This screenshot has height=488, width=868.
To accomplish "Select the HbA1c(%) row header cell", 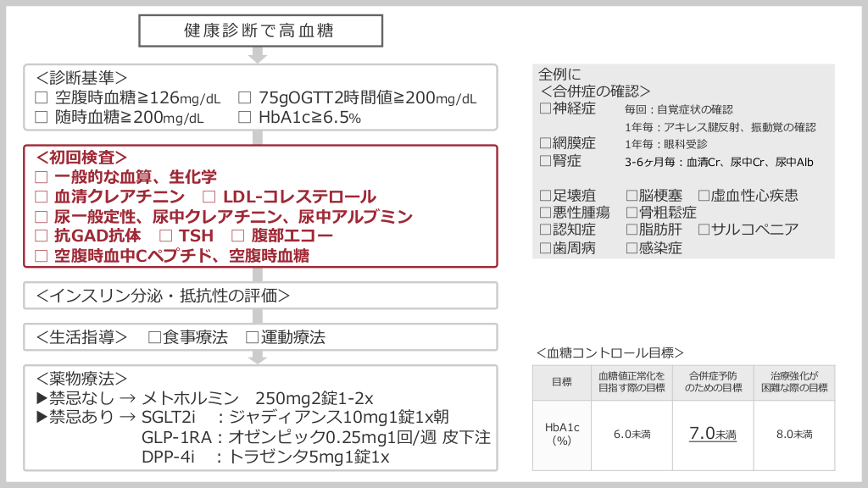I will [561, 434].
